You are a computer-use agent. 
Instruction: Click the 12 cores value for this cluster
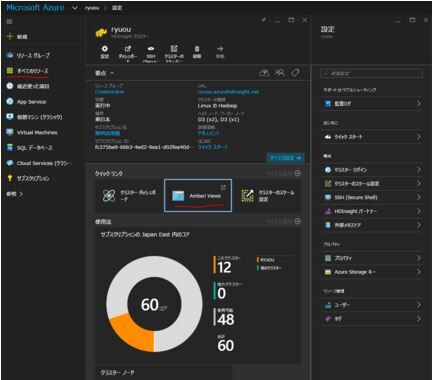coord(224,267)
